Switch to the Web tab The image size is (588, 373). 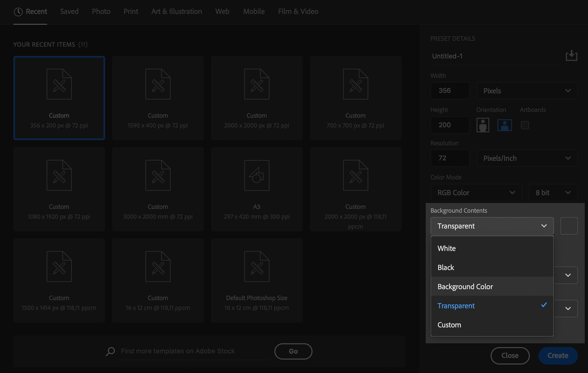pos(222,11)
